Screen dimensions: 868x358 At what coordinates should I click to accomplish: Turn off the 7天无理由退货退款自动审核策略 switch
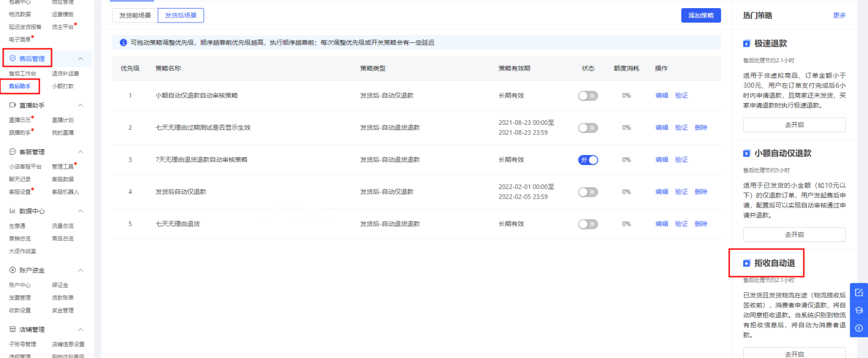point(588,160)
